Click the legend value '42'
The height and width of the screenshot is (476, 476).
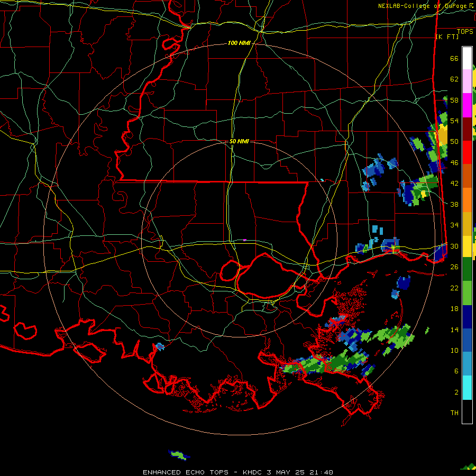454,184
